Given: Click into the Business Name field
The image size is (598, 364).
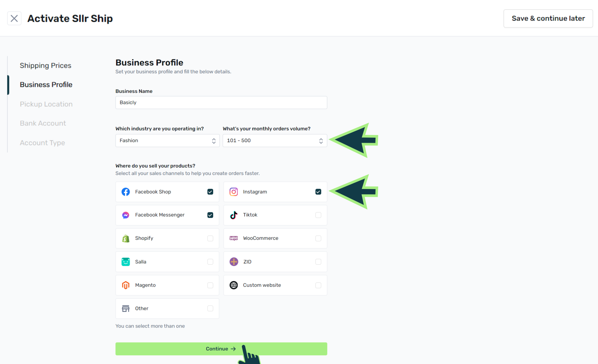Looking at the screenshot, I should pyautogui.click(x=221, y=102).
